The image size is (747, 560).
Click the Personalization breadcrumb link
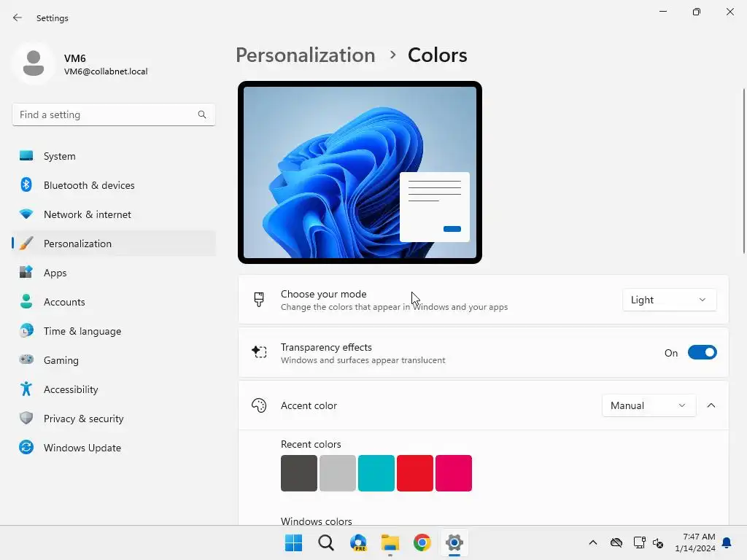coord(306,55)
